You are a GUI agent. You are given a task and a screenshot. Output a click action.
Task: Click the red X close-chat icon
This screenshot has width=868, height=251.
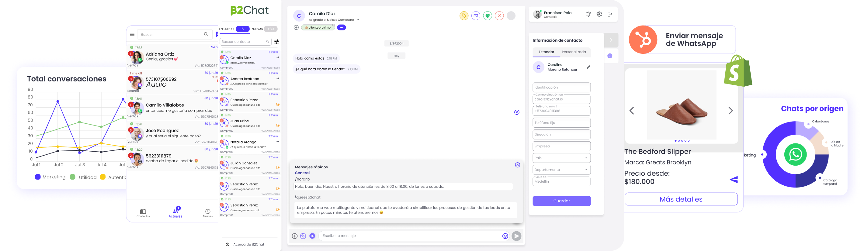[499, 15]
